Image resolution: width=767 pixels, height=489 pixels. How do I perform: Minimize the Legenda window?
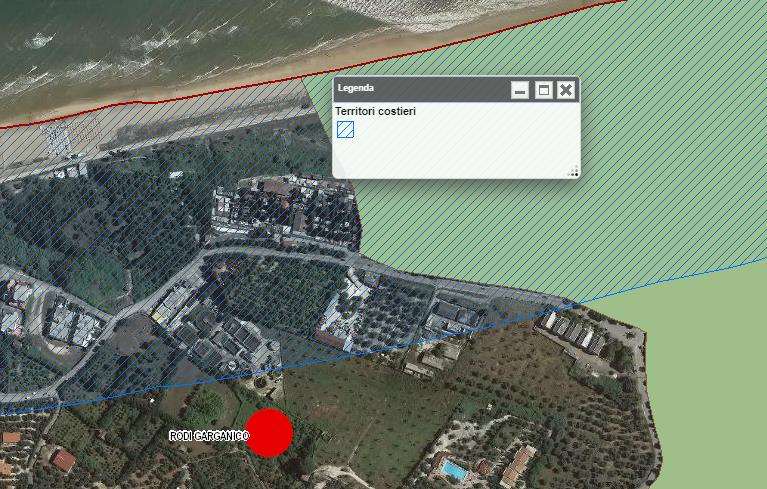(x=520, y=90)
